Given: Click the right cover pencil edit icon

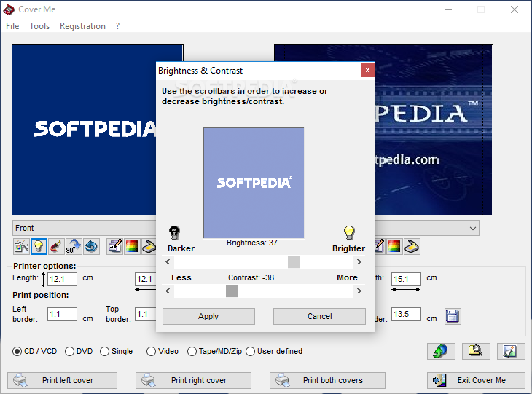Looking at the screenshot, I should click(x=379, y=246).
